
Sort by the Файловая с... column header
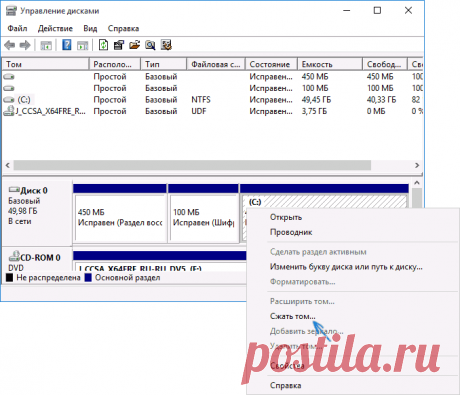coord(216,64)
